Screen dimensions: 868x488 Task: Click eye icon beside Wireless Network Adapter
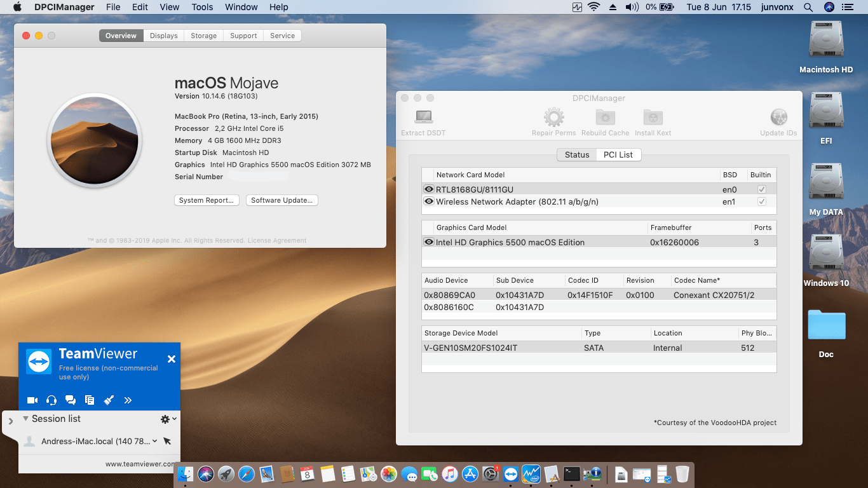[429, 201]
